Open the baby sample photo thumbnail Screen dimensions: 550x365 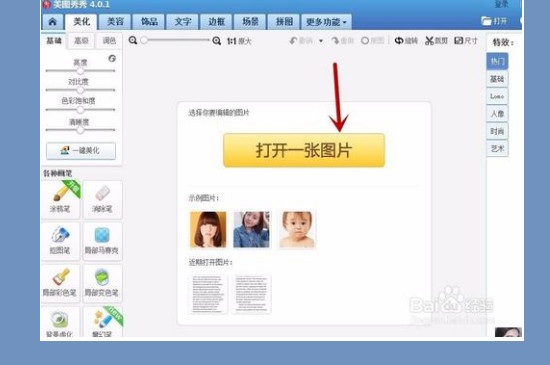[297, 229]
